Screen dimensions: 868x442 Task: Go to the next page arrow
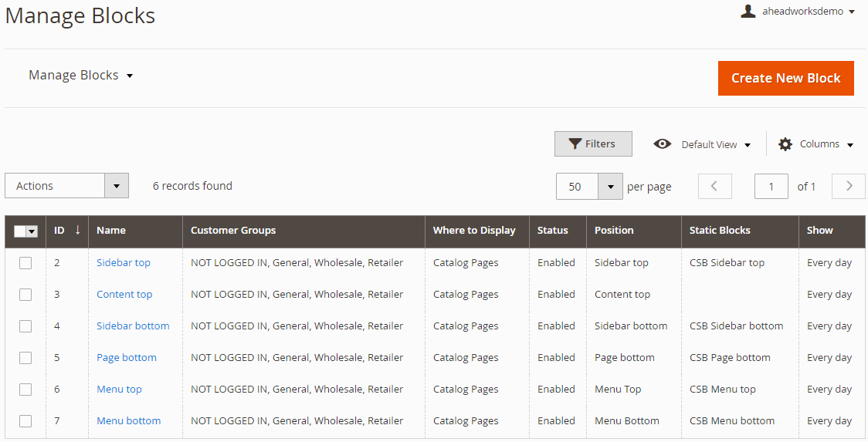point(848,186)
